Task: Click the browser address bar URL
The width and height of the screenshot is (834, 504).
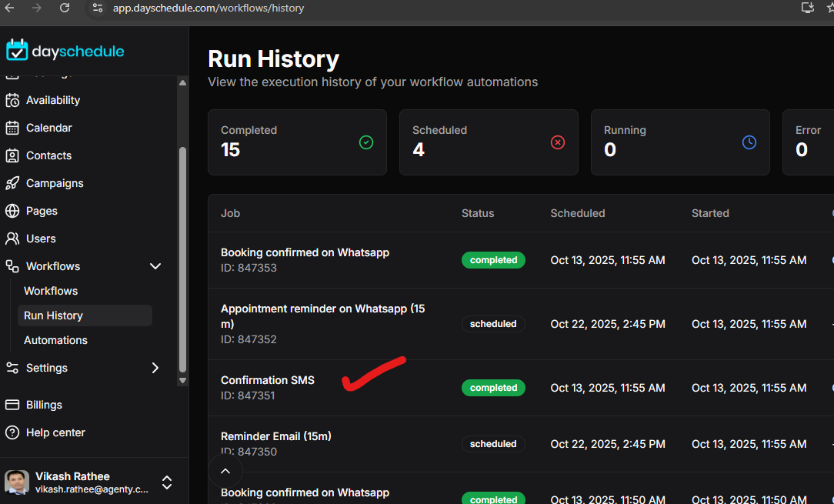Action: click(208, 8)
